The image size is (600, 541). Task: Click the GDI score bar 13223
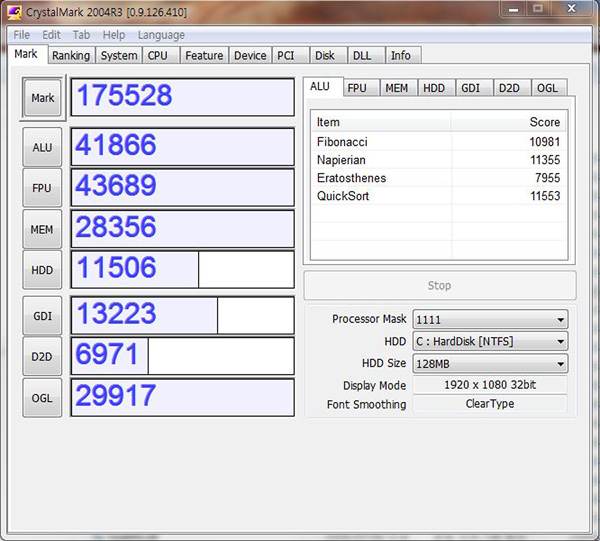tap(183, 315)
